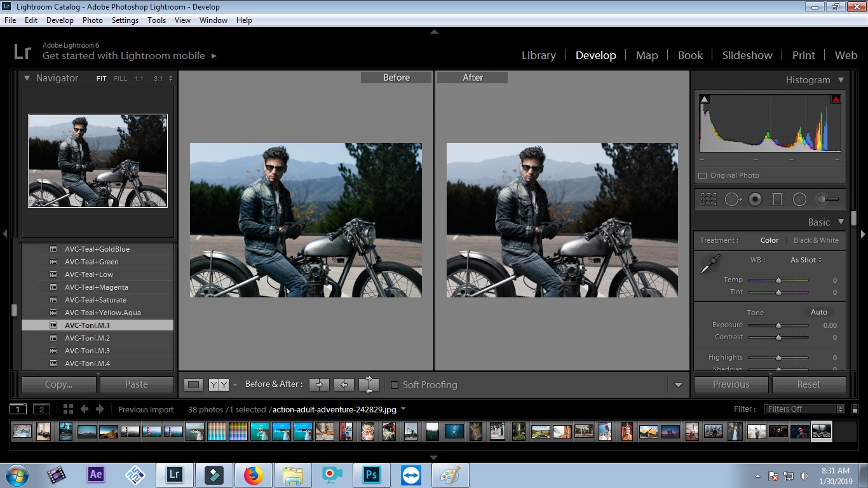Screen dimensions: 868x488
Task: Go forward with filmstrip right arrow
Action: coord(101,409)
